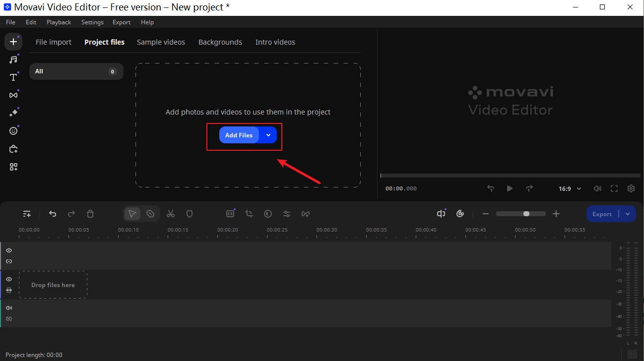
Task: Zoom out the timeline with minus button
Action: coord(486,214)
